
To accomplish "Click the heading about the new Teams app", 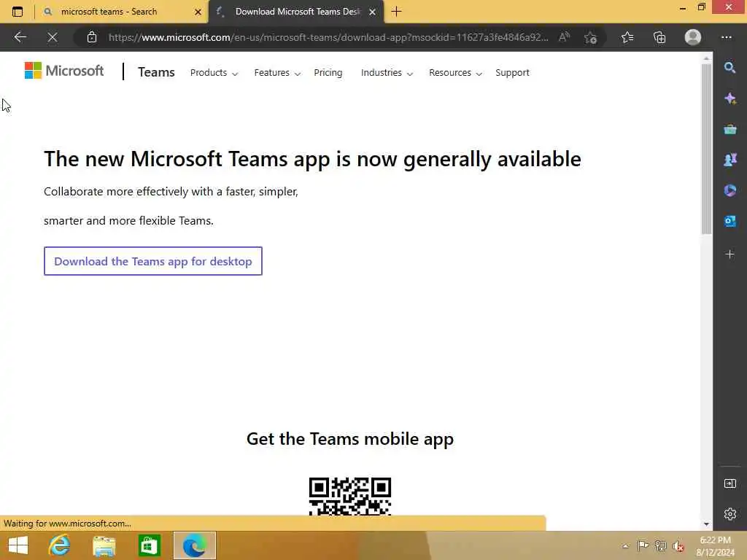I will click(x=312, y=159).
